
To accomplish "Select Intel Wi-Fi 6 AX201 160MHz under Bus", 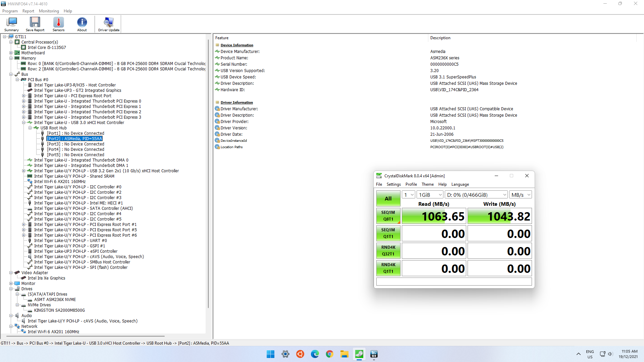I will [60, 182].
